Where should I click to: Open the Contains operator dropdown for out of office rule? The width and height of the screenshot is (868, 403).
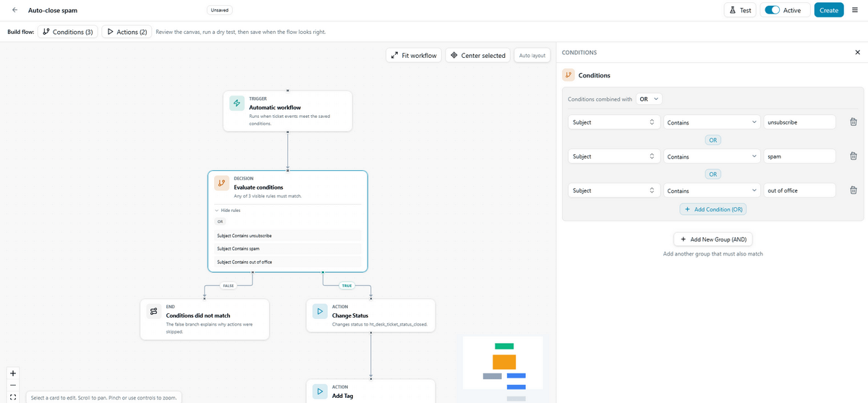[x=712, y=190]
